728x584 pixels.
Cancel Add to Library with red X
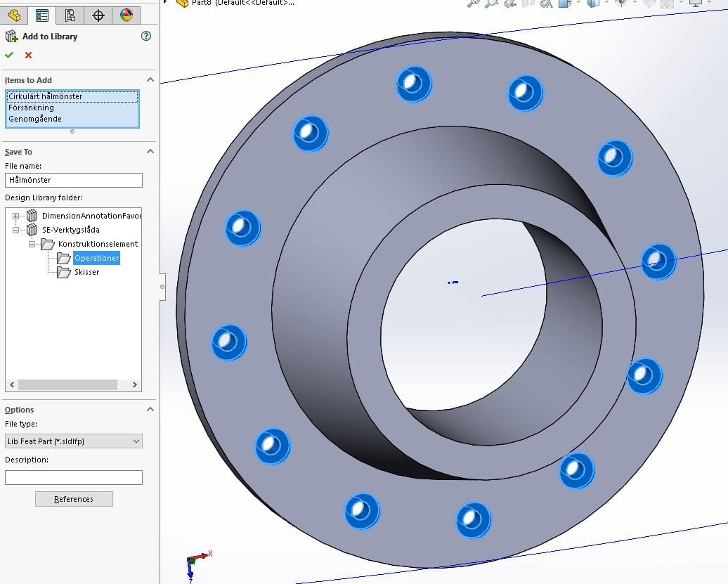tap(28, 55)
